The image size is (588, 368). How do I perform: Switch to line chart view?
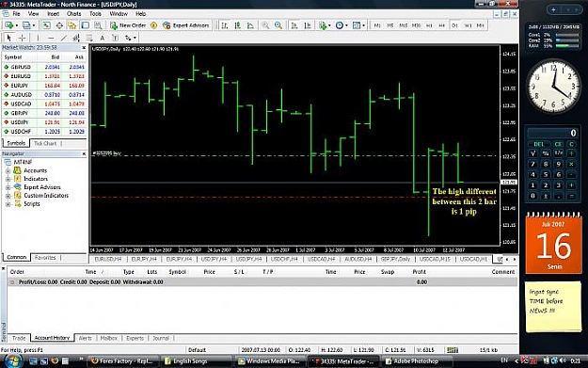coord(250,25)
